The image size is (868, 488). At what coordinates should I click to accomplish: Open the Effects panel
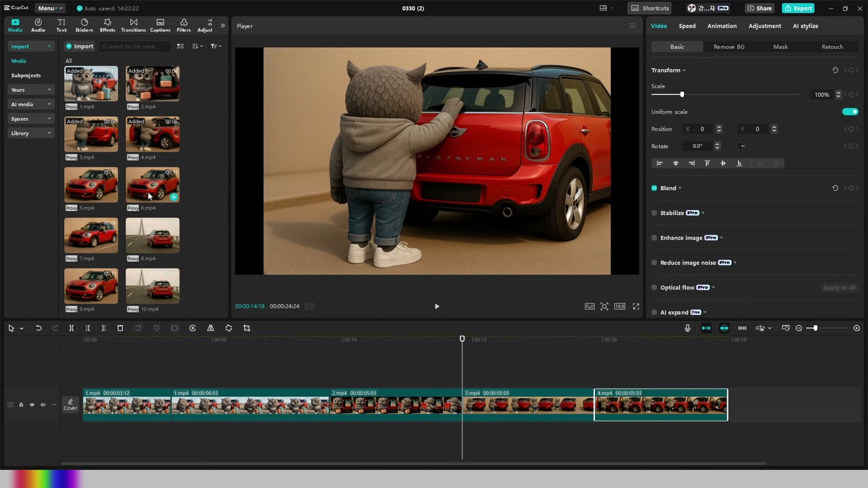click(x=107, y=25)
